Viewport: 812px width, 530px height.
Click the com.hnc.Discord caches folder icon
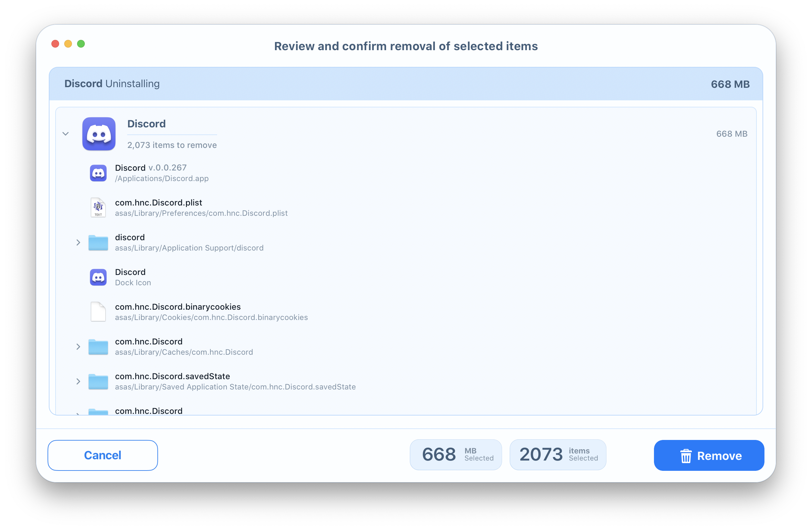[98, 346]
